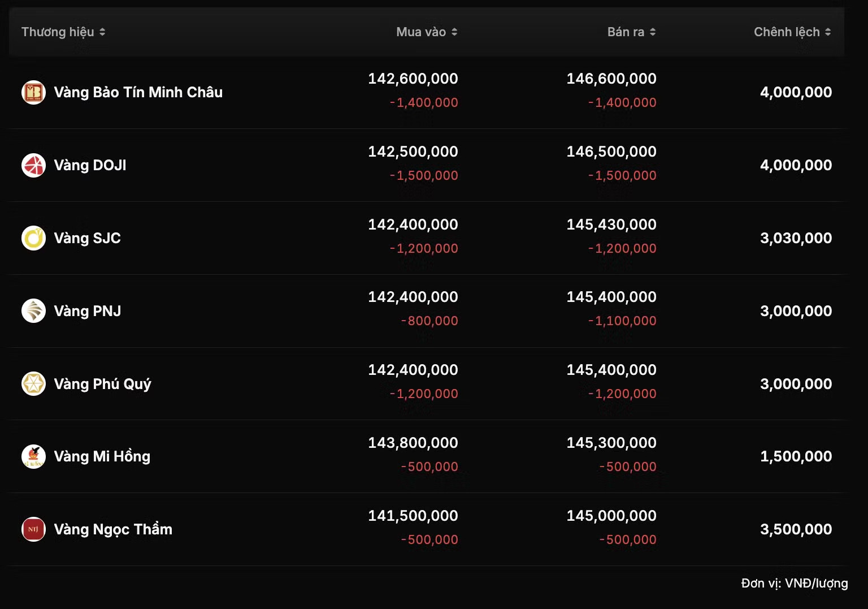868x609 pixels.
Task: Select the Thương hiệu header label
Action: tap(58, 32)
